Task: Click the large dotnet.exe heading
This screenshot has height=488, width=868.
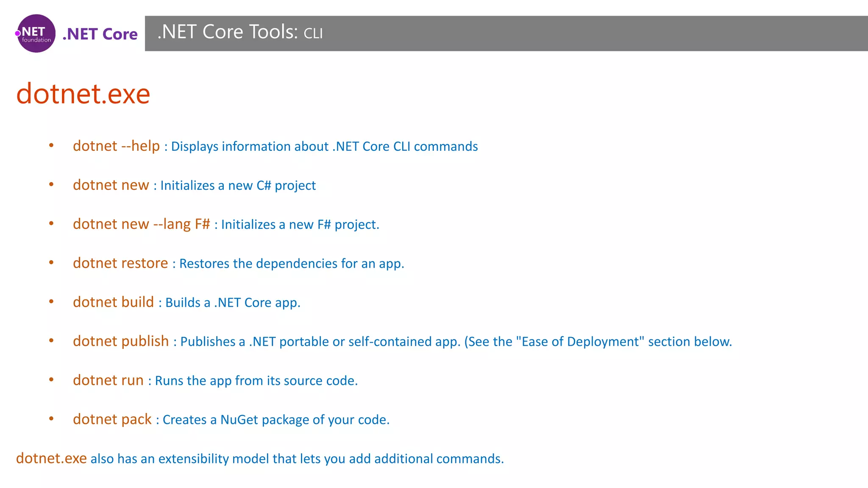Action: click(83, 94)
